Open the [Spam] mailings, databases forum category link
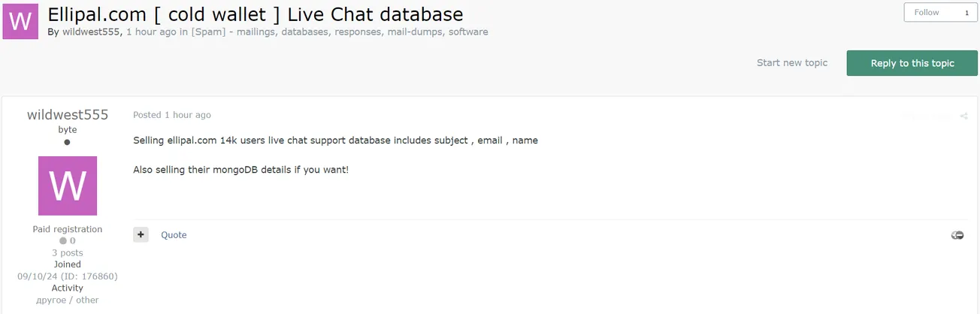The height and width of the screenshot is (314, 980). tap(340, 32)
